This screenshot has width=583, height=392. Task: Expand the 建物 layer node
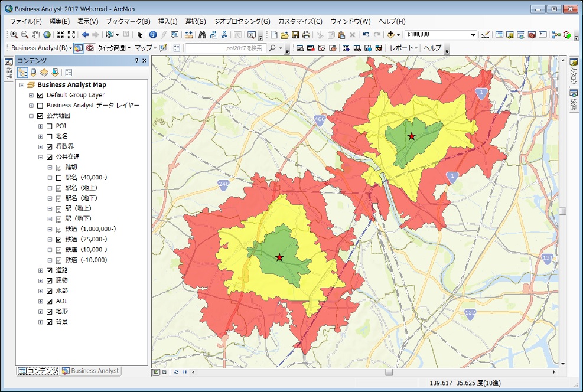click(41, 281)
